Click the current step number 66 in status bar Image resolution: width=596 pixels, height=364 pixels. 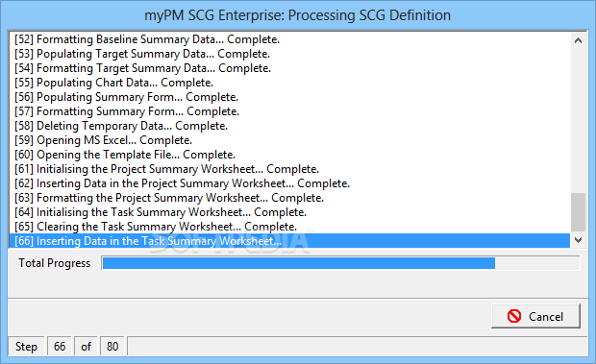tap(60, 346)
